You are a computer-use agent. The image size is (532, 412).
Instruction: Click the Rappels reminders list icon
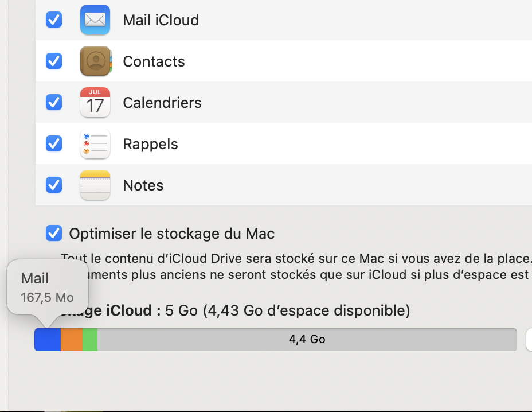(95, 144)
